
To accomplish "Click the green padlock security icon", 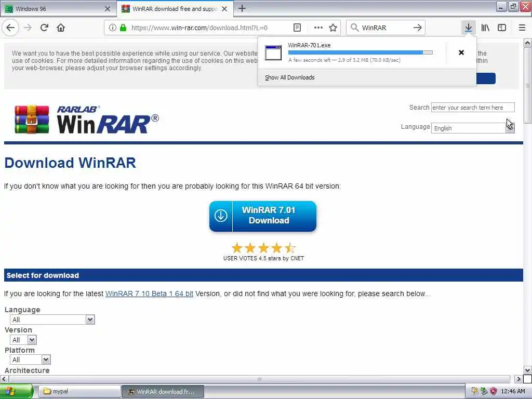I will [123, 28].
